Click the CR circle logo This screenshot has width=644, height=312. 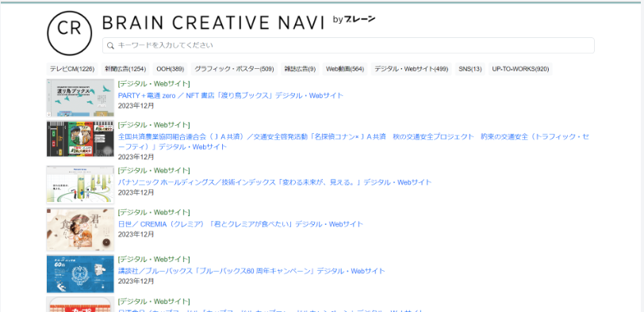[70, 32]
